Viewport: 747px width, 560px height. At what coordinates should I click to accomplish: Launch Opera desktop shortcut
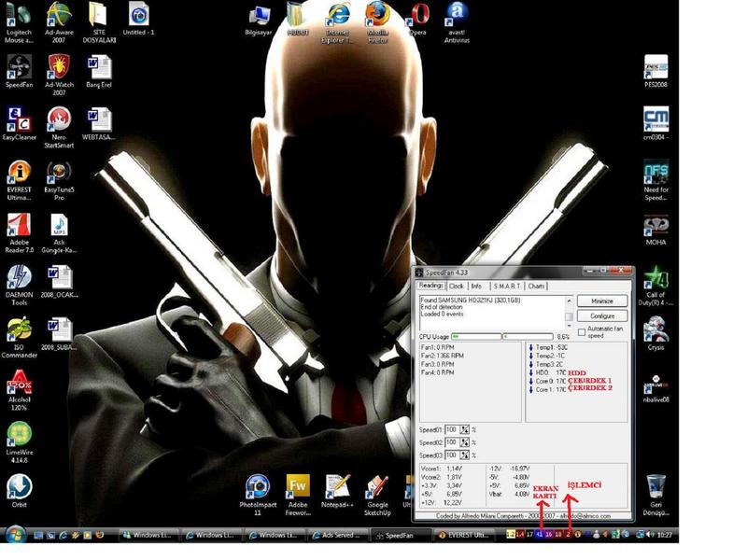pos(417,19)
